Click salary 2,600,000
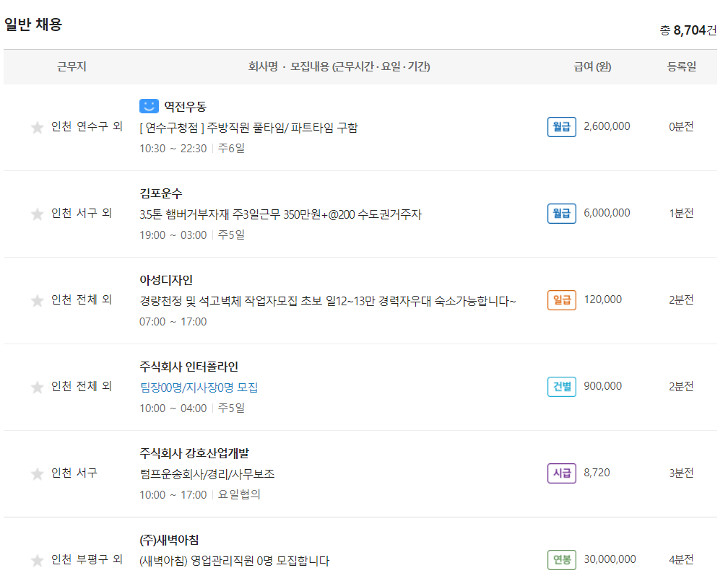The height and width of the screenshot is (573, 728). 607,126
